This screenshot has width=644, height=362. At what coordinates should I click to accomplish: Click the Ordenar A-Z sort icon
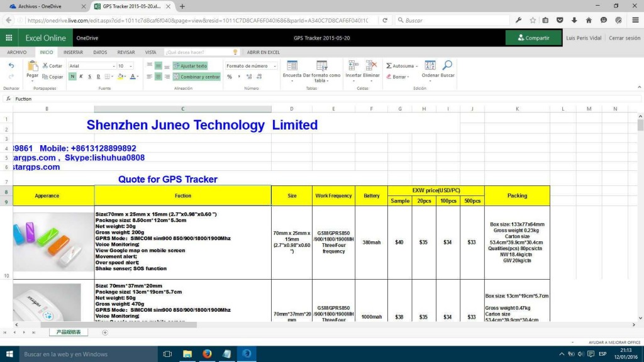pyautogui.click(x=430, y=65)
